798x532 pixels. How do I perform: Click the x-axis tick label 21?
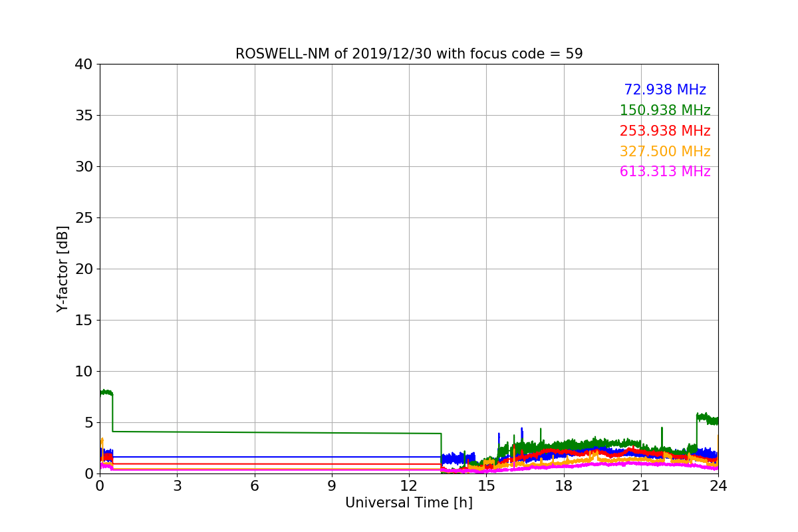click(x=641, y=486)
